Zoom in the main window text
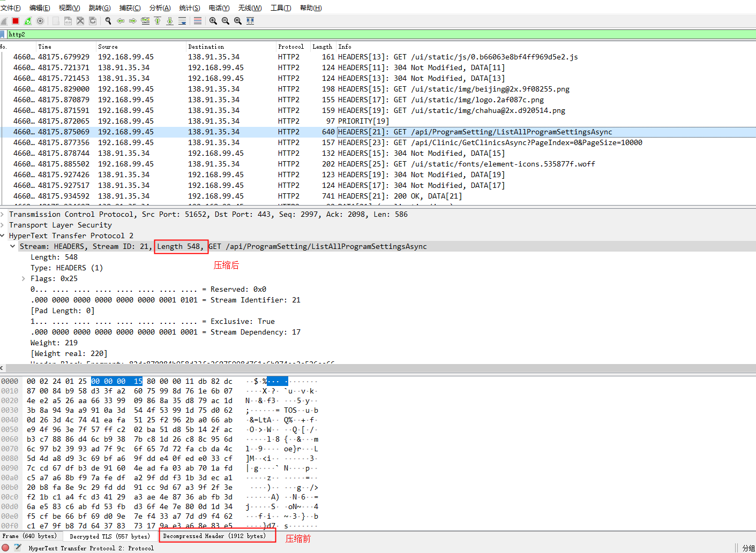The width and height of the screenshot is (756, 553). [213, 21]
